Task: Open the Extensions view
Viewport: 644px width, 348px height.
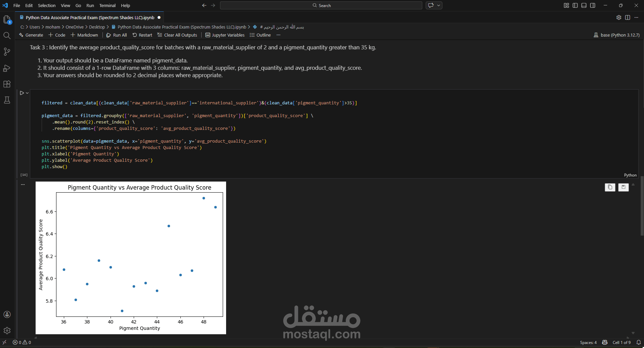Action: pyautogui.click(x=7, y=84)
